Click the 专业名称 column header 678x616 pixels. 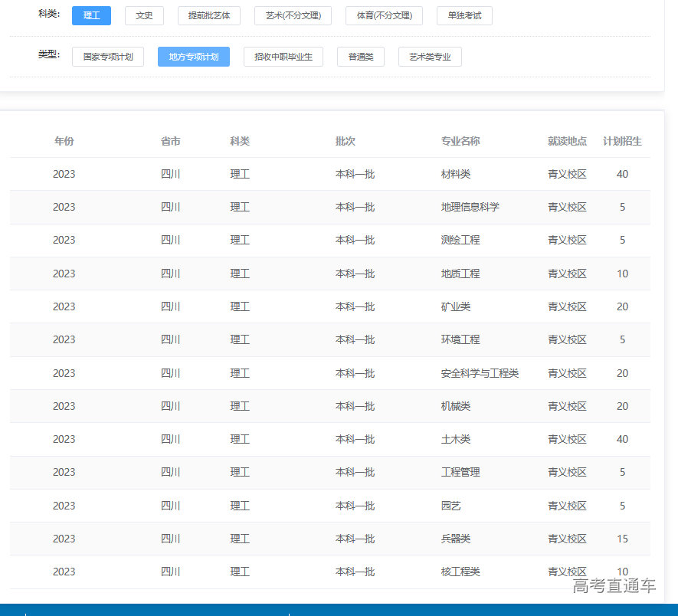tap(460, 141)
